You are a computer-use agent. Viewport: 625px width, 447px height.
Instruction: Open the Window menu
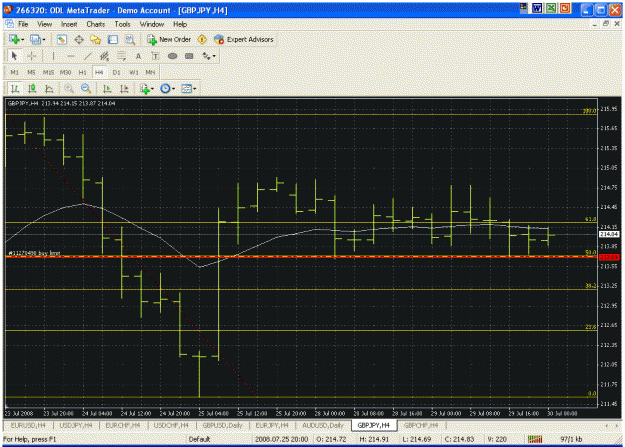152,24
